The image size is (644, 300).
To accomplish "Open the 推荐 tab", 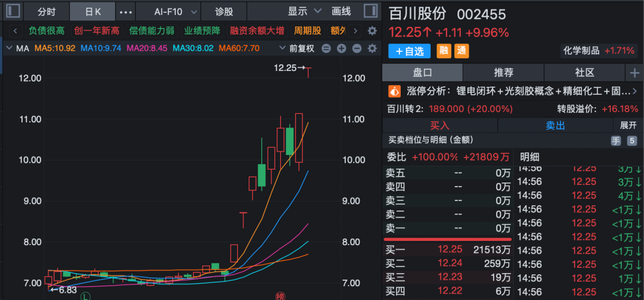I will (503, 73).
